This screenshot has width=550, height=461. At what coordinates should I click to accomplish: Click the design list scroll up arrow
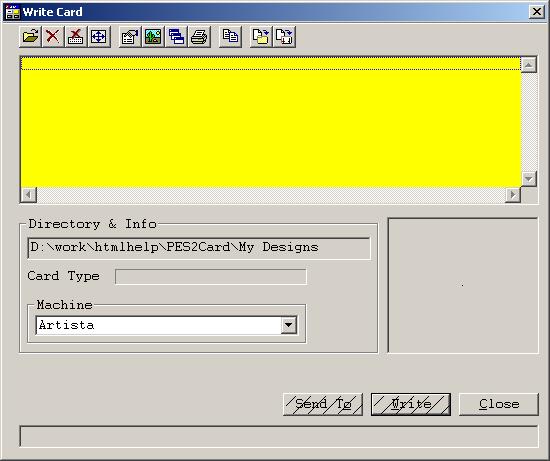tap(529, 65)
